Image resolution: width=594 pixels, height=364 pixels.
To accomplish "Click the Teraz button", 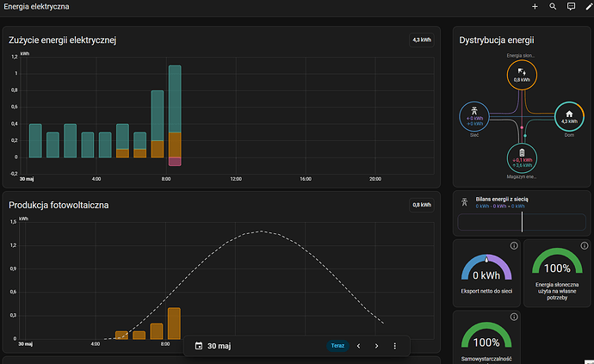I will 337,346.
